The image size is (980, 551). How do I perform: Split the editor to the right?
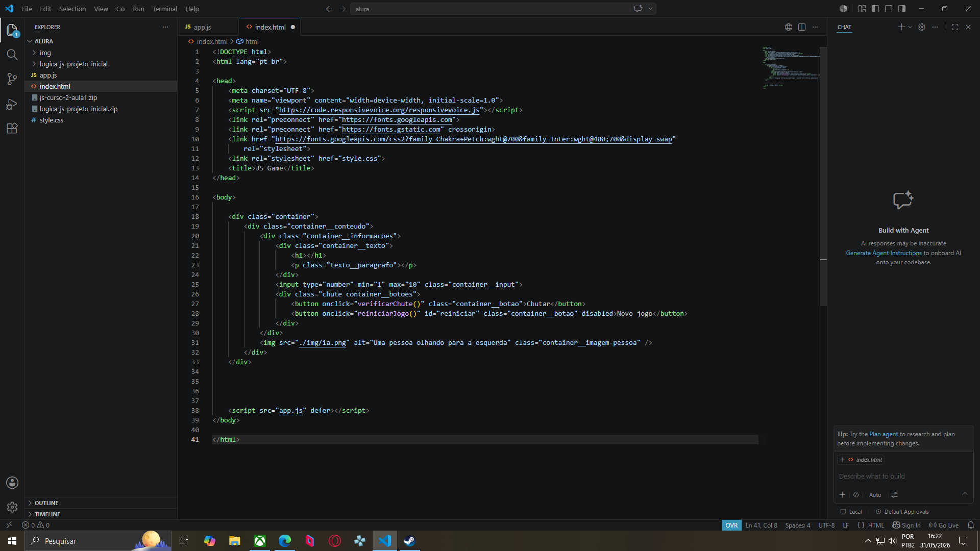[x=802, y=27]
